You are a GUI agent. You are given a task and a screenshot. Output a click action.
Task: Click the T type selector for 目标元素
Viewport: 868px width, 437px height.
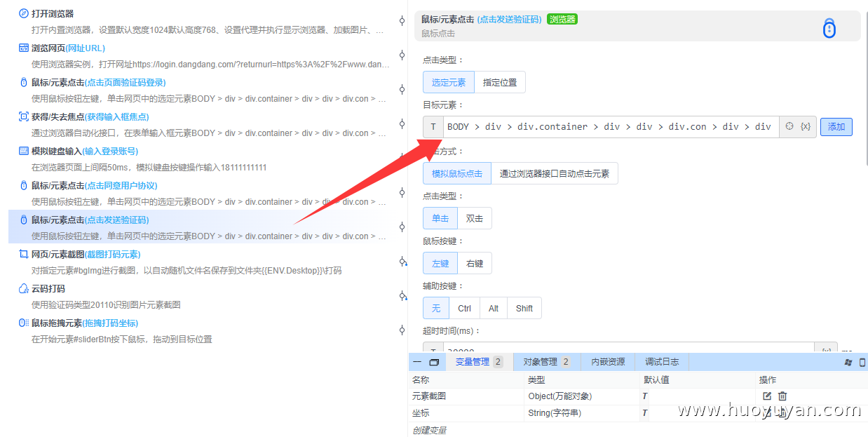pos(433,126)
